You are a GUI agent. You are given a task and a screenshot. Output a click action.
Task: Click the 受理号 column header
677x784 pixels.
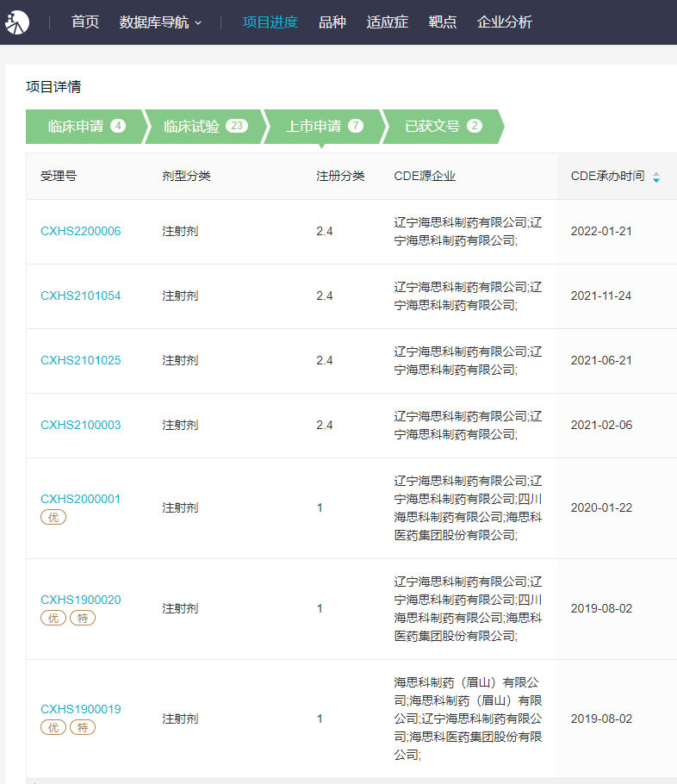point(59,176)
